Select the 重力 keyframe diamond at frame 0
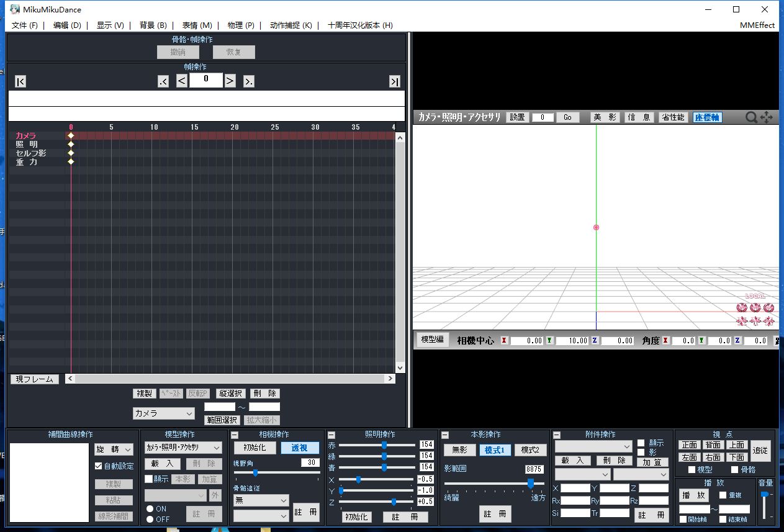Image resolution: width=784 pixels, height=532 pixels. pyautogui.click(x=71, y=161)
